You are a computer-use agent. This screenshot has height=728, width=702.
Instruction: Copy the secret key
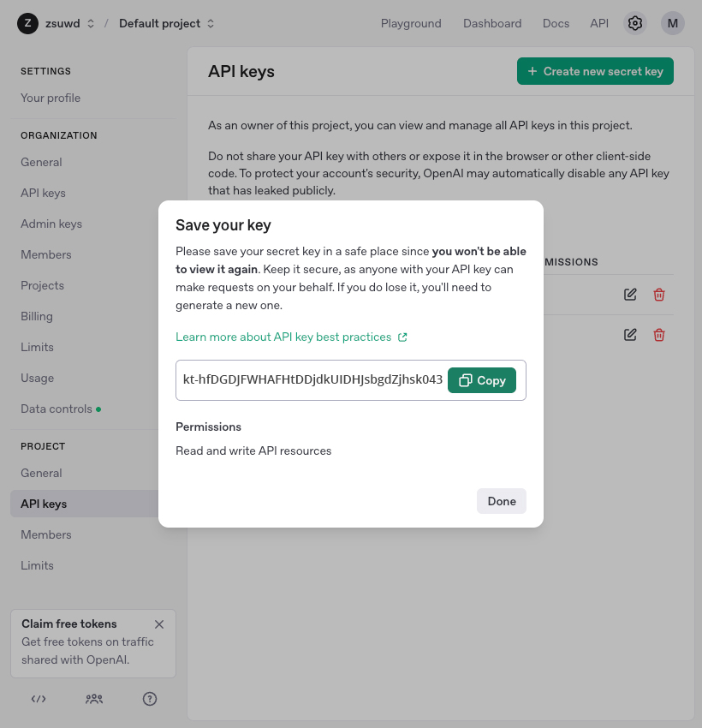(482, 380)
